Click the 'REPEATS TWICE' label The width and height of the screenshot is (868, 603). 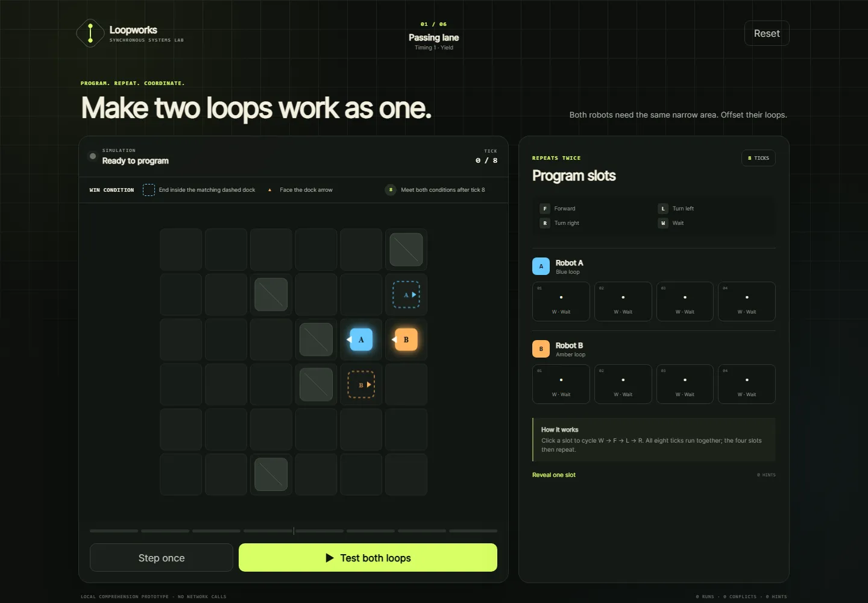[x=556, y=158]
